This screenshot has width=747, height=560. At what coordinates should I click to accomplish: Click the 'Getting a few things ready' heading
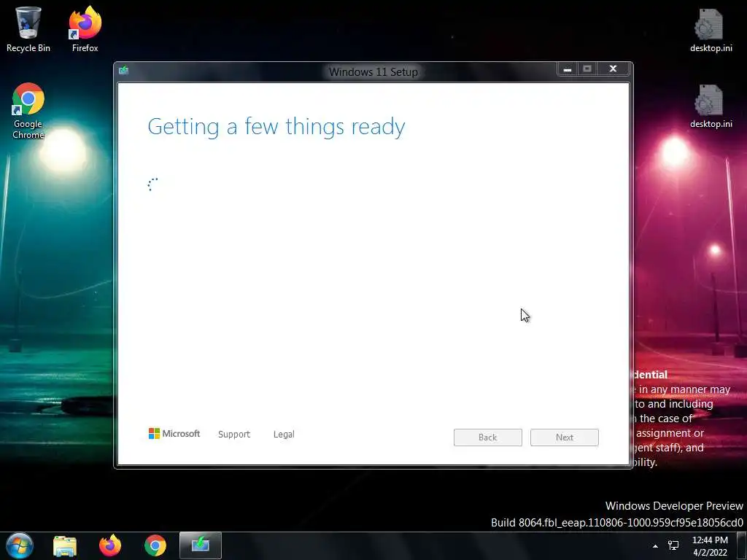pos(276,127)
